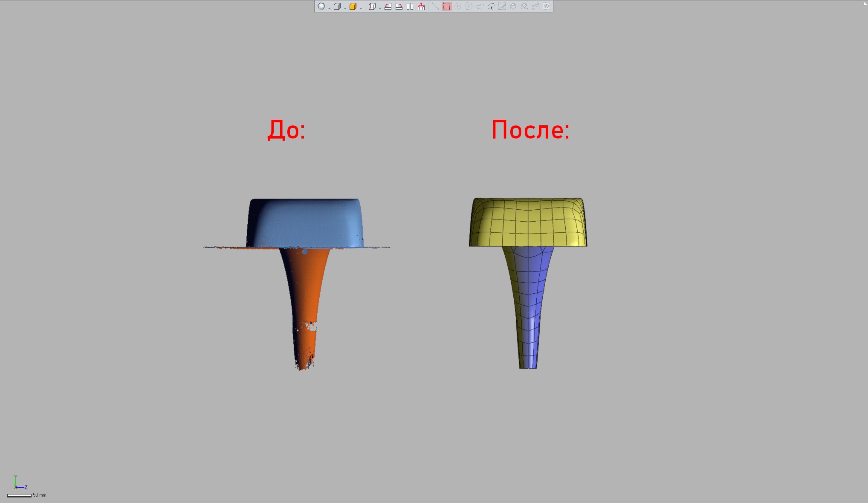868x503 pixels.
Task: Click the normal-to view icon with red arrow
Action: (421, 6)
